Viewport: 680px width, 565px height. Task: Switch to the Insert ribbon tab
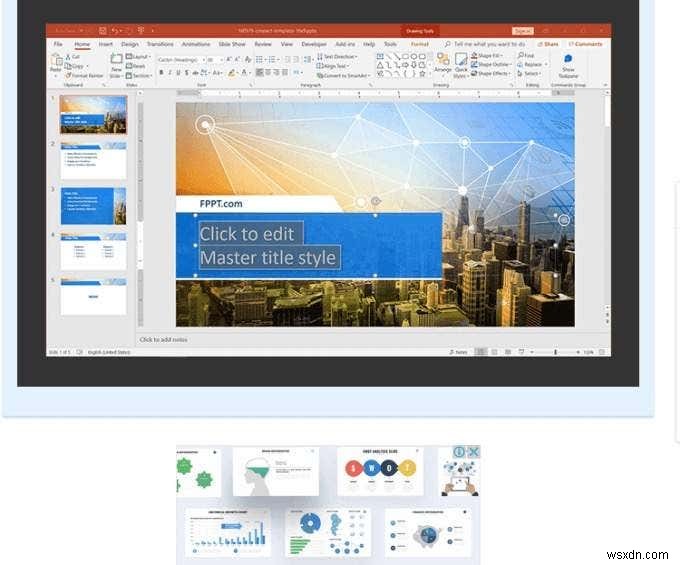point(105,44)
